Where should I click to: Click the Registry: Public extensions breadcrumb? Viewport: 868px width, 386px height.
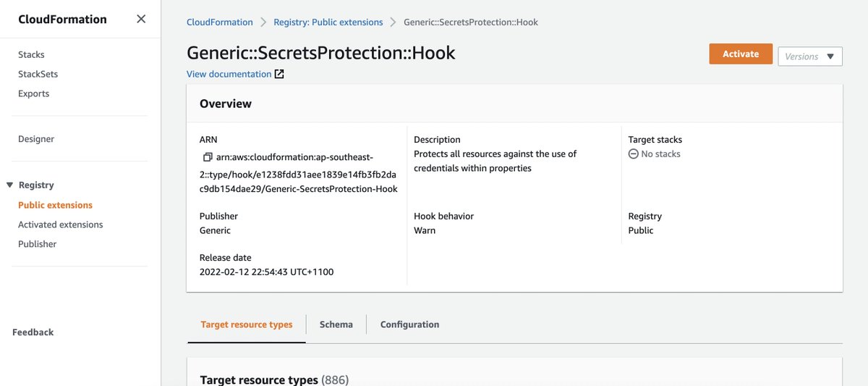[x=328, y=22]
